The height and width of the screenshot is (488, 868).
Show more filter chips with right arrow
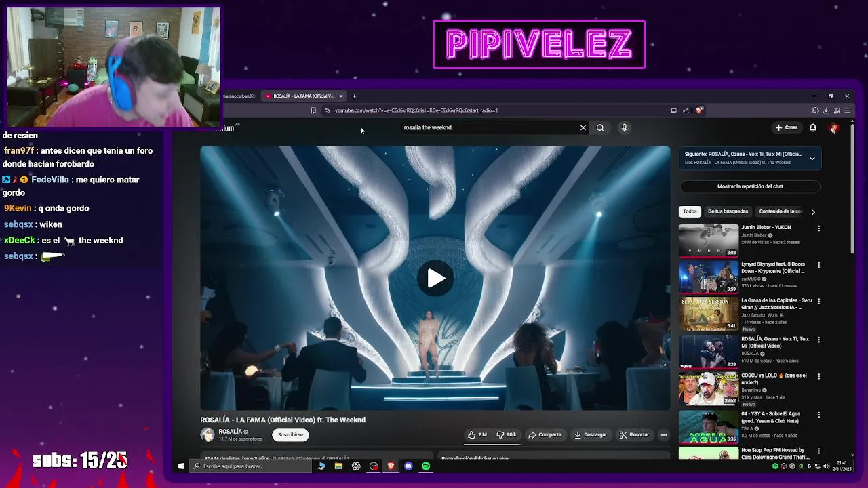pos(813,212)
